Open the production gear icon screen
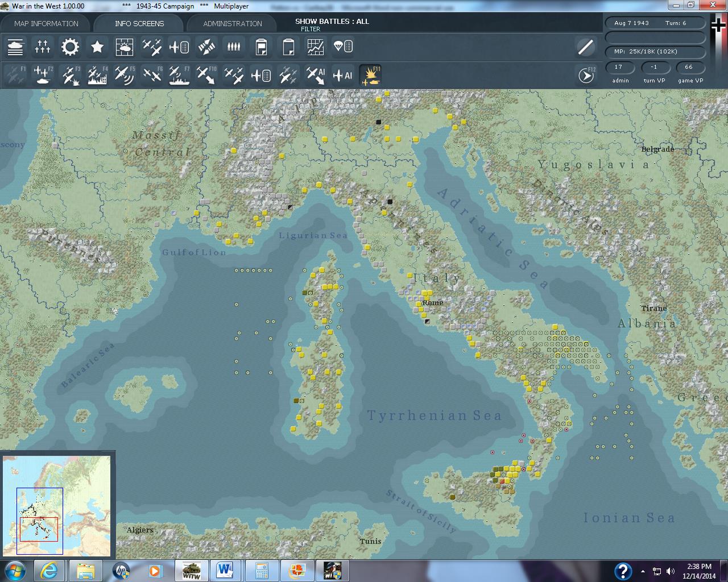Screen dimensions: 728x582 70,47
